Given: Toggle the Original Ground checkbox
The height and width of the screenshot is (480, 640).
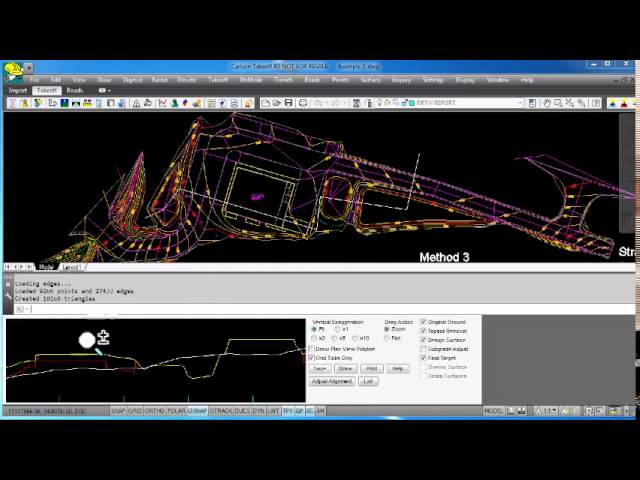Looking at the screenshot, I should coord(423,322).
